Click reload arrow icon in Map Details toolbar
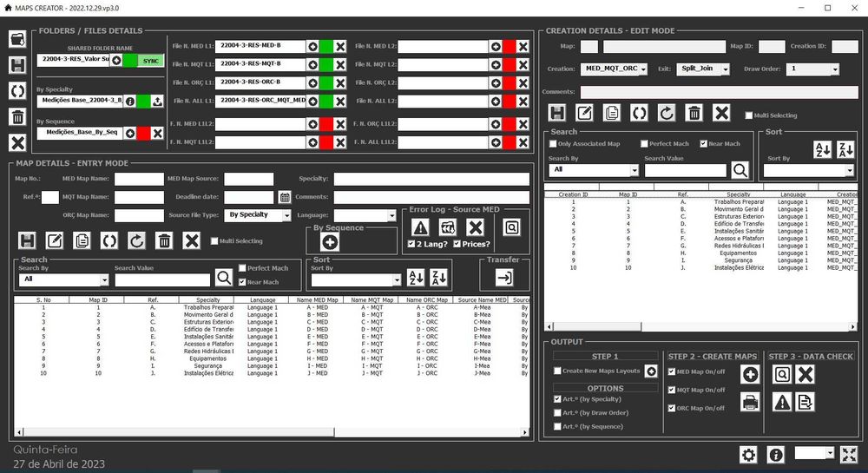Screen dimensions: 868x473 tap(136, 240)
